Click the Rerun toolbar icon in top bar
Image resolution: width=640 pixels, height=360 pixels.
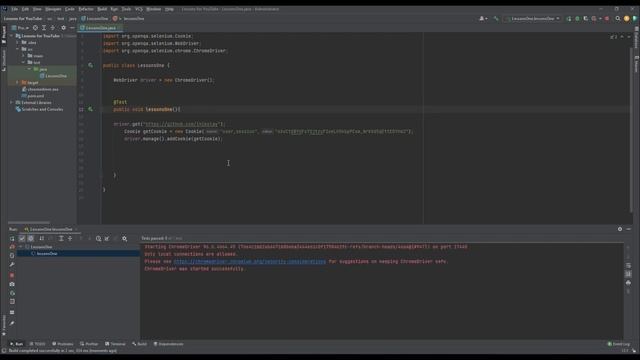pyautogui.click(x=569, y=19)
